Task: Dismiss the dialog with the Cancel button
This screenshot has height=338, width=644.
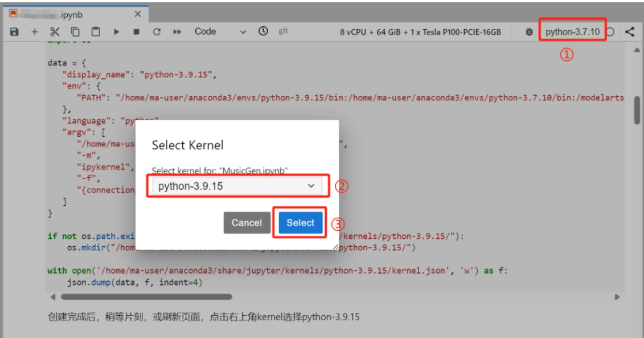Action: point(247,223)
